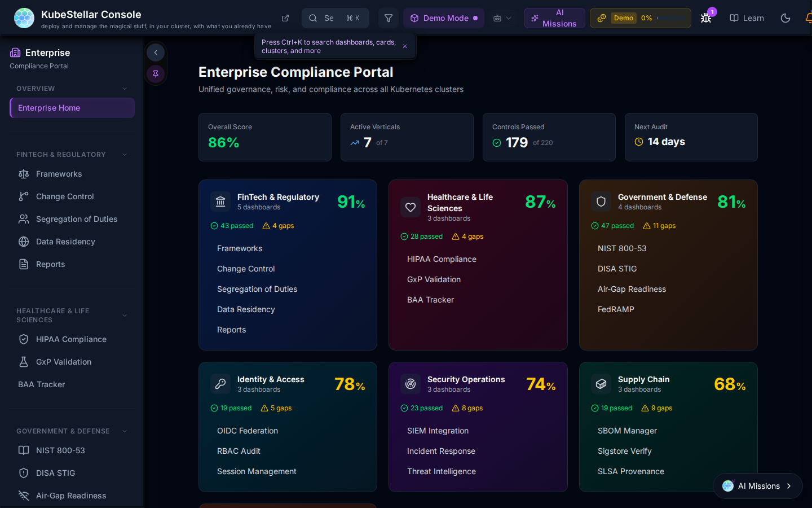Click the FinTech & Regulatory bank icon
This screenshot has width=812, height=508.
pyautogui.click(x=220, y=202)
